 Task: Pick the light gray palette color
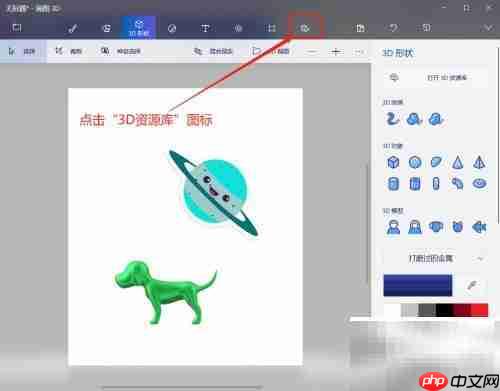point(409,311)
